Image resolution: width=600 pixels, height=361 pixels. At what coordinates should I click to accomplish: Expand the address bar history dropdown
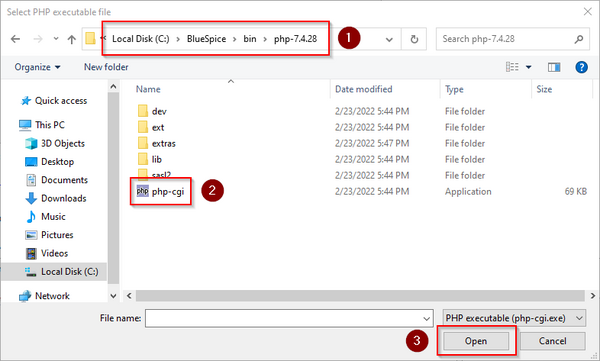click(x=389, y=39)
